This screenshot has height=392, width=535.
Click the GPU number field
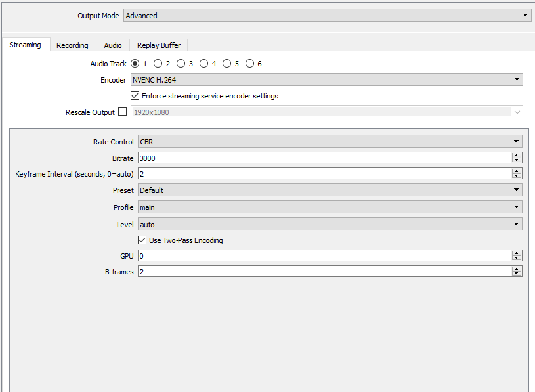point(325,256)
